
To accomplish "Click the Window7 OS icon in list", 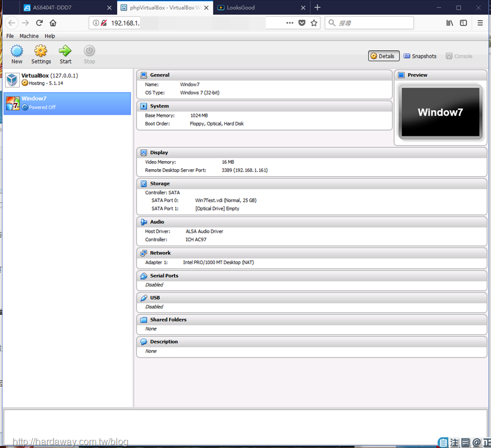I will [x=12, y=103].
